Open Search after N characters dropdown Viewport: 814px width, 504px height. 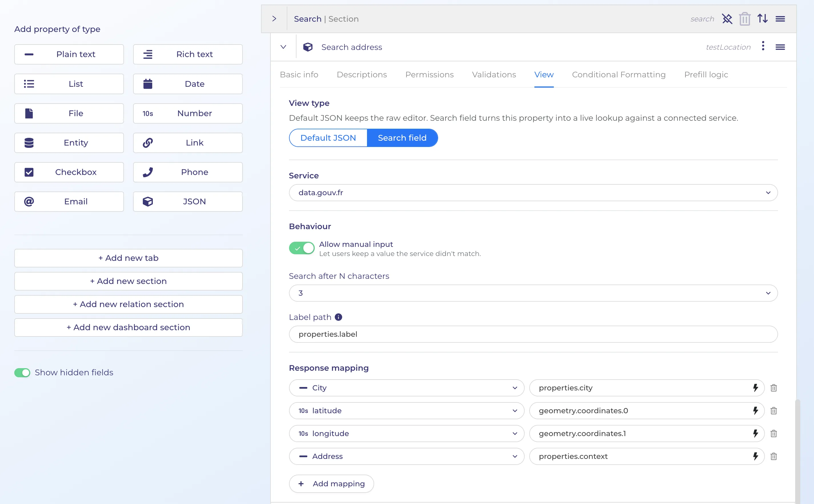pyautogui.click(x=533, y=293)
